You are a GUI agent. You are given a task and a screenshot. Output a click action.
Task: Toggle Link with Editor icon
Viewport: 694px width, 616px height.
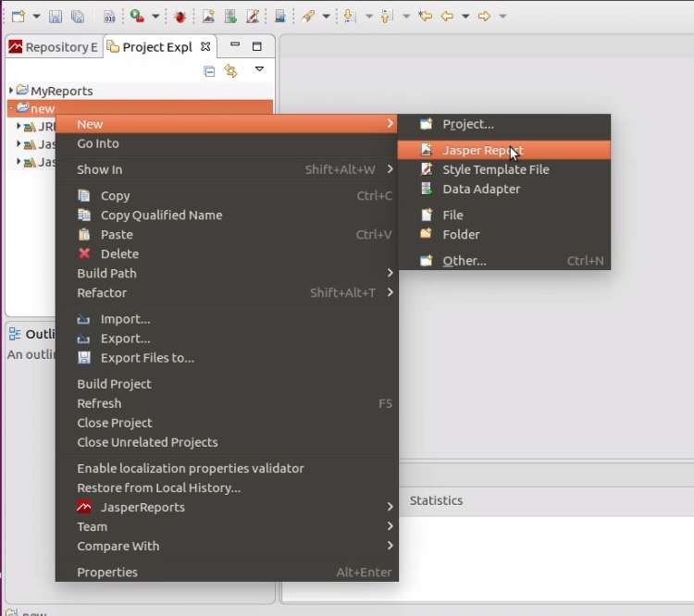tap(230, 71)
